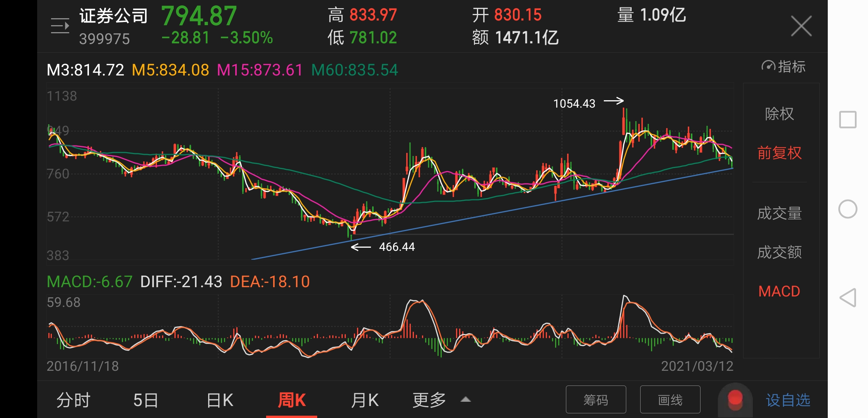The image size is (868, 418).
Task: Click the arrow beside 更多
Action: click(x=466, y=399)
